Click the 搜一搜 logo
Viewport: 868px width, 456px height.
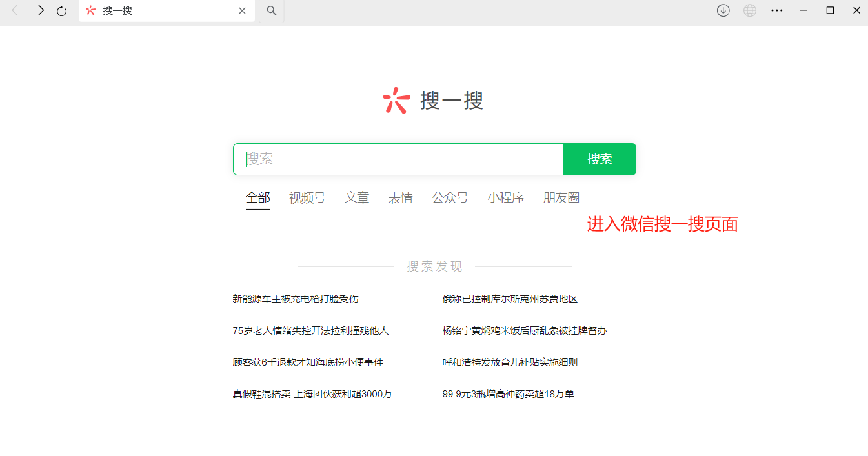pyautogui.click(x=432, y=101)
